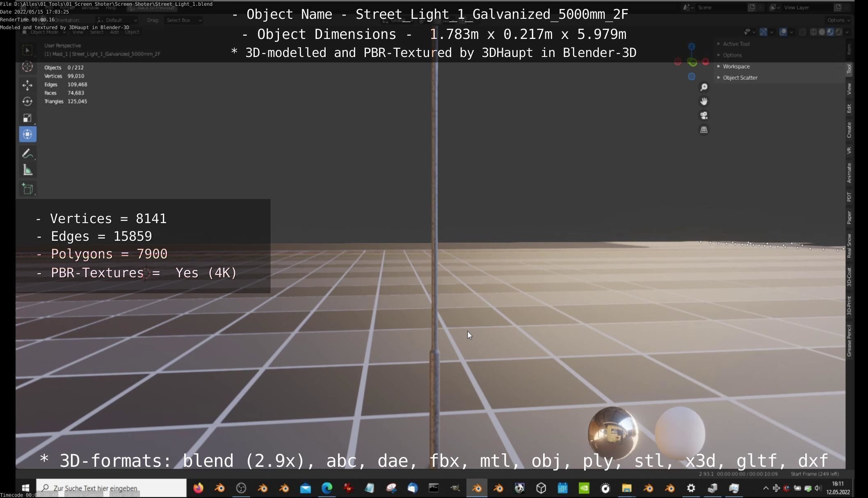Open the Mail app in taskbar
Image resolution: width=868 pixels, height=498 pixels.
pos(306,488)
